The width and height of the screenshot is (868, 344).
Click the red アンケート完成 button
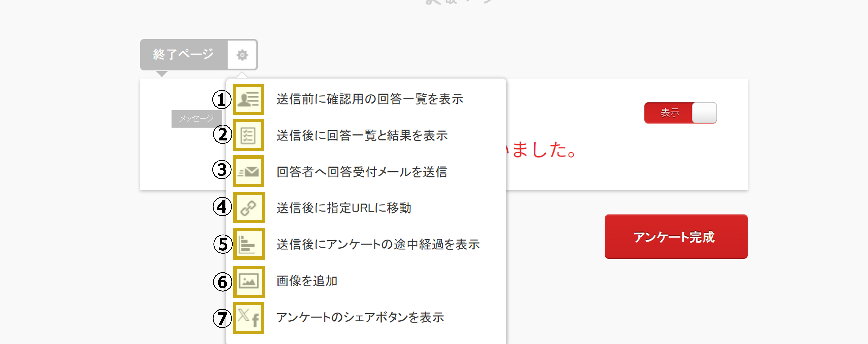pyautogui.click(x=676, y=237)
